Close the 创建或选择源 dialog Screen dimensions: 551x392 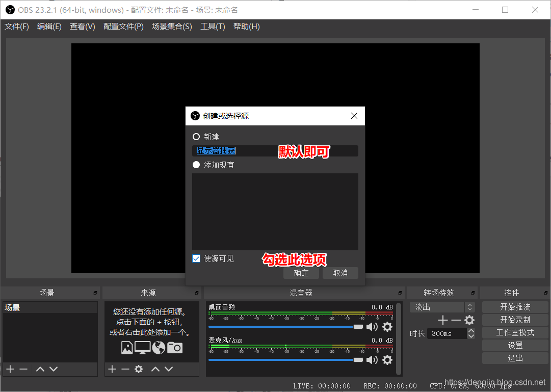pyautogui.click(x=354, y=116)
